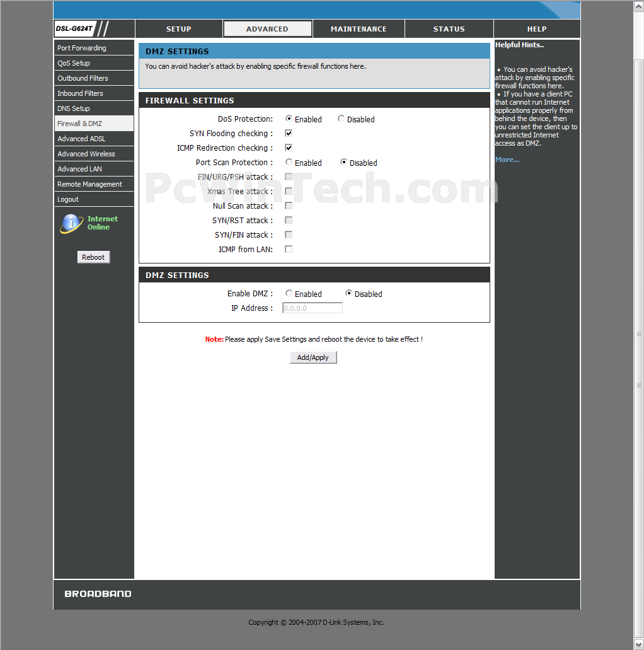The width and height of the screenshot is (644, 650).
Task: Open the ADVANCED tab
Action: tap(267, 29)
